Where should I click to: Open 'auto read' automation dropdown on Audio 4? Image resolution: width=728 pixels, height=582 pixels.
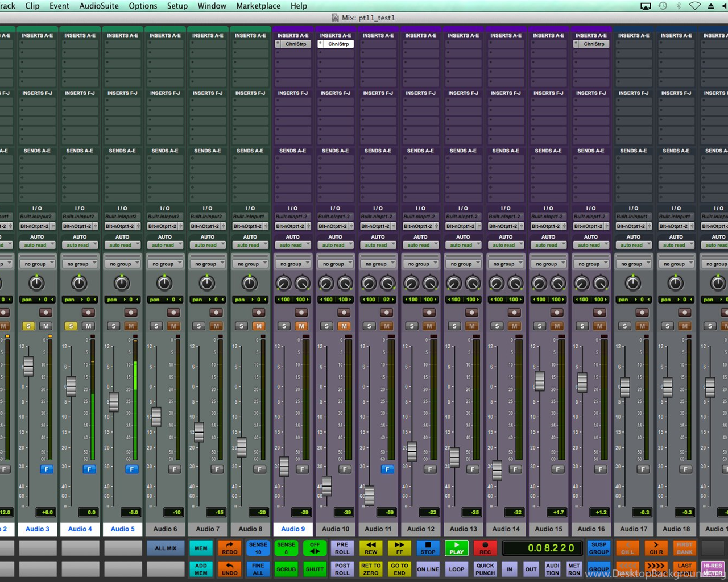80,245
